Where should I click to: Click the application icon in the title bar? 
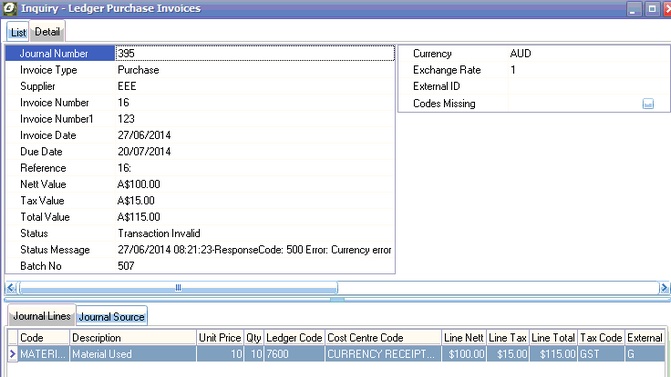pos(9,8)
